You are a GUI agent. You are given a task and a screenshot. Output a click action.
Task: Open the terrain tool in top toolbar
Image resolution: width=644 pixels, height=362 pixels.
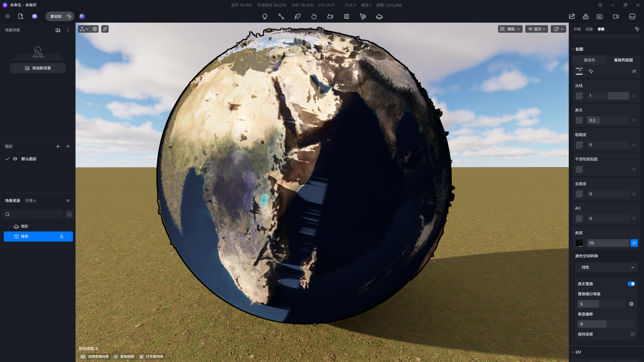pos(379,17)
